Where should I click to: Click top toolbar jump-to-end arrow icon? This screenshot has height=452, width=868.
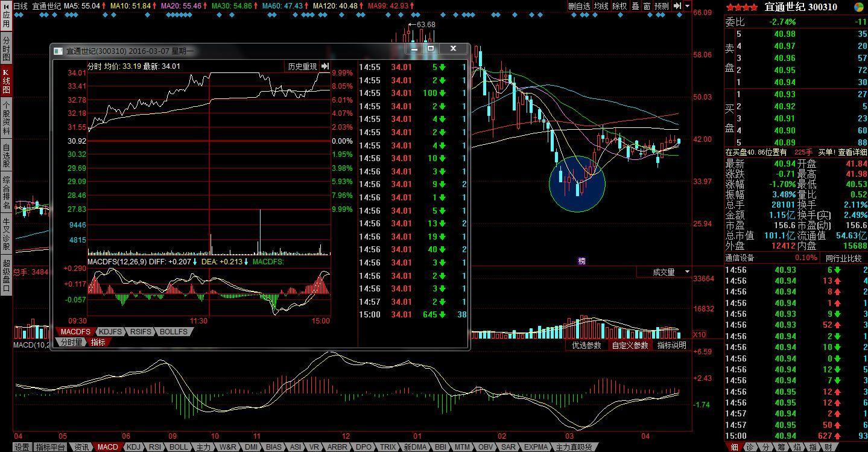click(x=677, y=6)
